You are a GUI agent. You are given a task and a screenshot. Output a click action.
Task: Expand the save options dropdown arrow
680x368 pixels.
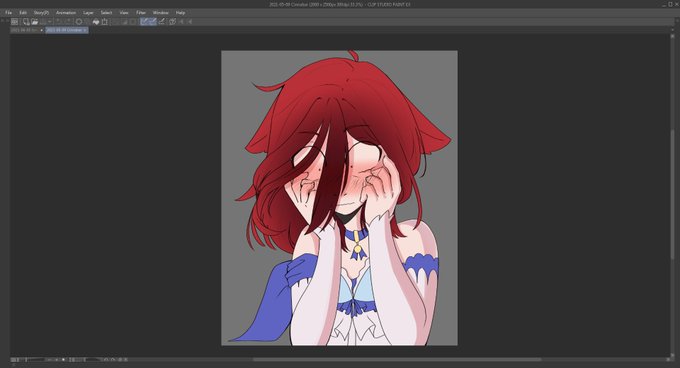(x=50, y=22)
